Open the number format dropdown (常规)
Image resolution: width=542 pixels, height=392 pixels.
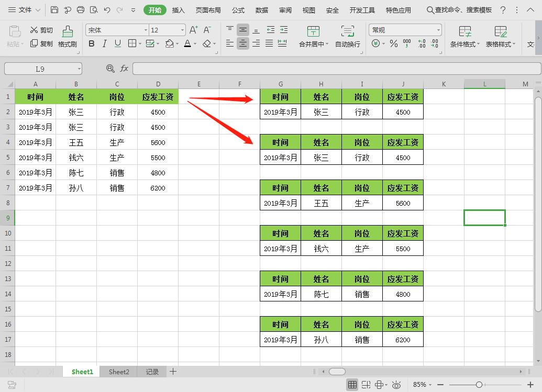point(438,30)
